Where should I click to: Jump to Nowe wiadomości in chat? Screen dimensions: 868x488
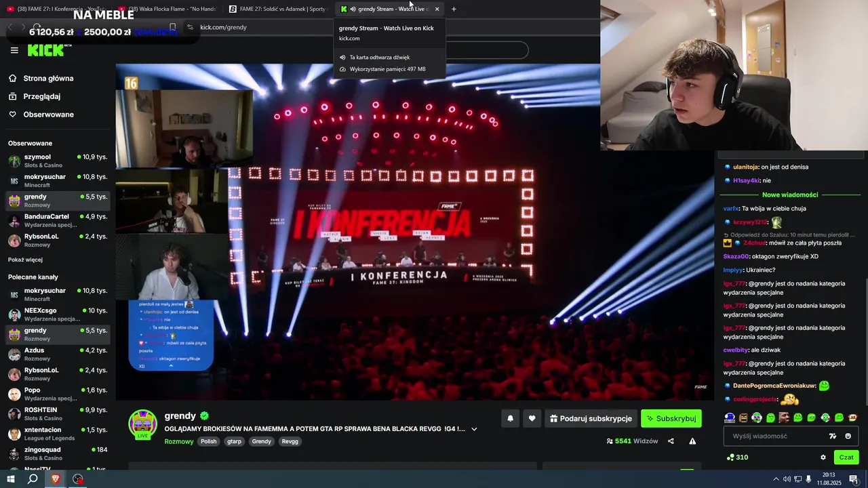(x=789, y=195)
